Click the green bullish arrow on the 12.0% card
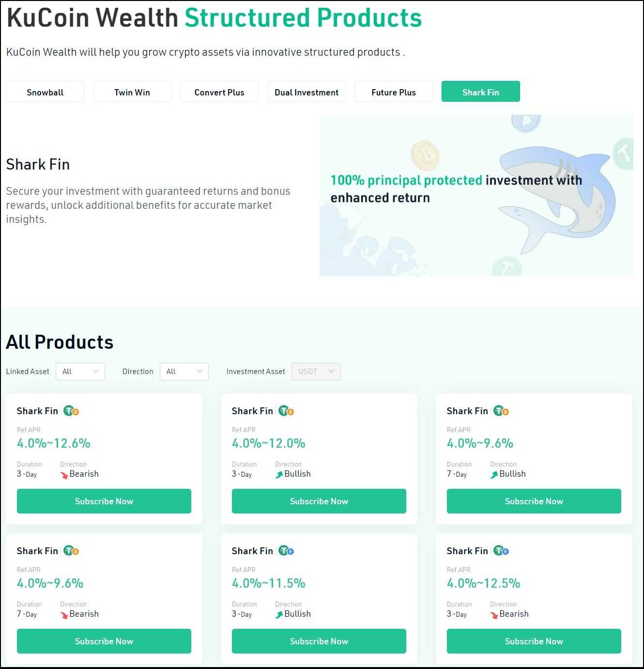Image resolution: width=644 pixels, height=669 pixels. [x=278, y=474]
